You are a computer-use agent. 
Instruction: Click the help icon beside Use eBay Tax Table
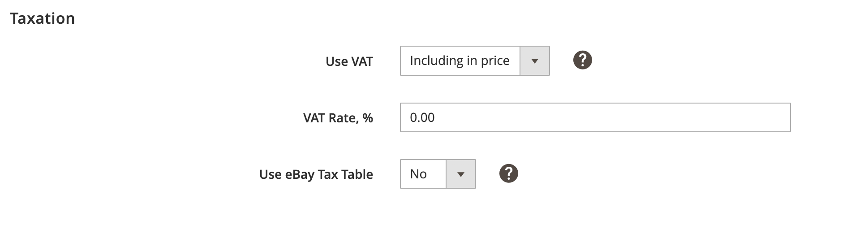tap(508, 173)
